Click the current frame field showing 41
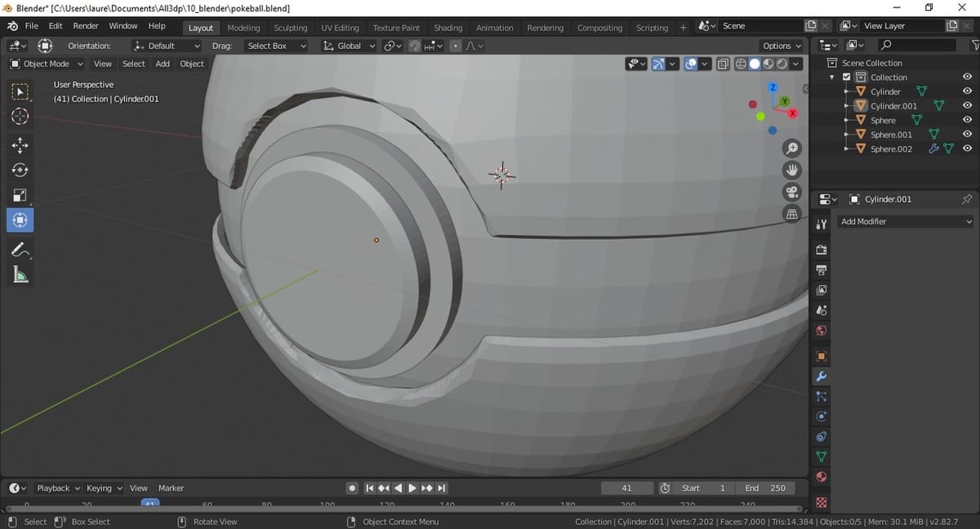Screen dimensions: 980x529 [626, 488]
